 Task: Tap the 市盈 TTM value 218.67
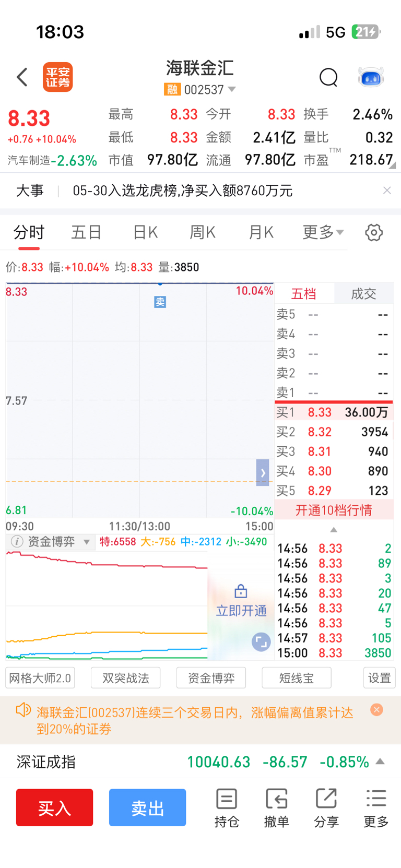pos(371,160)
